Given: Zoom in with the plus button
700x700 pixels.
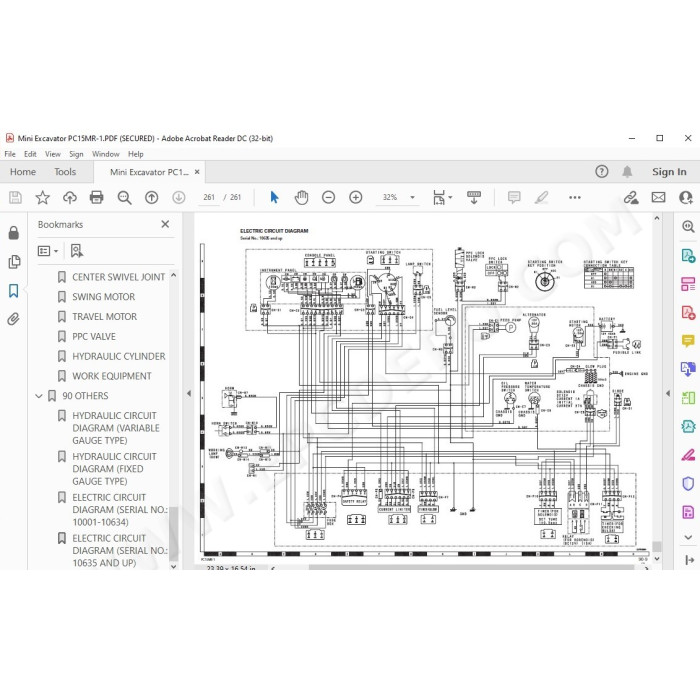Looking at the screenshot, I should [x=356, y=197].
